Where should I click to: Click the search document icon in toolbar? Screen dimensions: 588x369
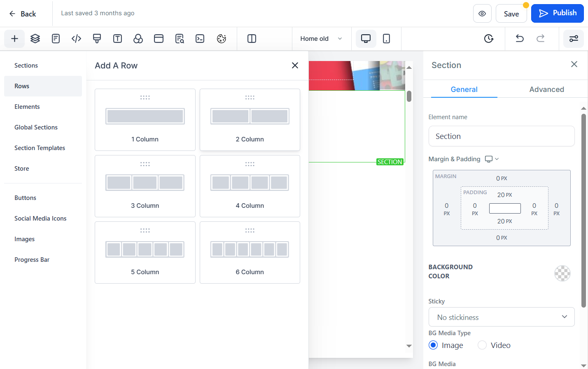tap(180, 39)
